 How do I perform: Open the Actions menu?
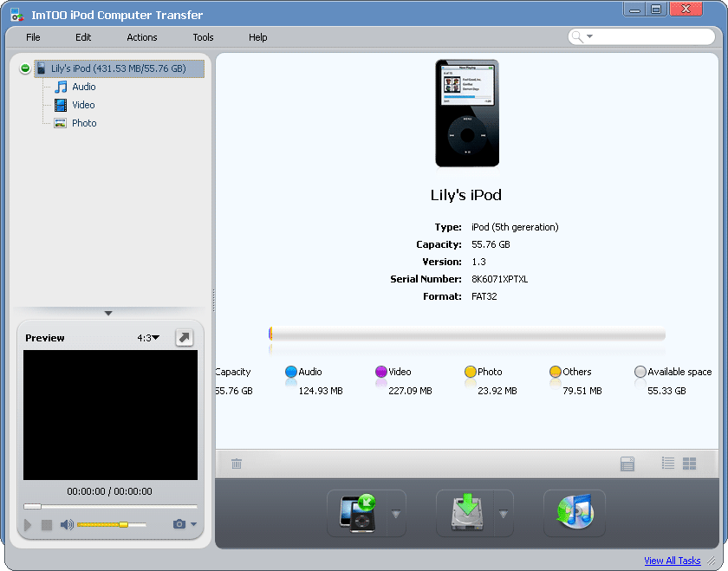[x=142, y=37]
